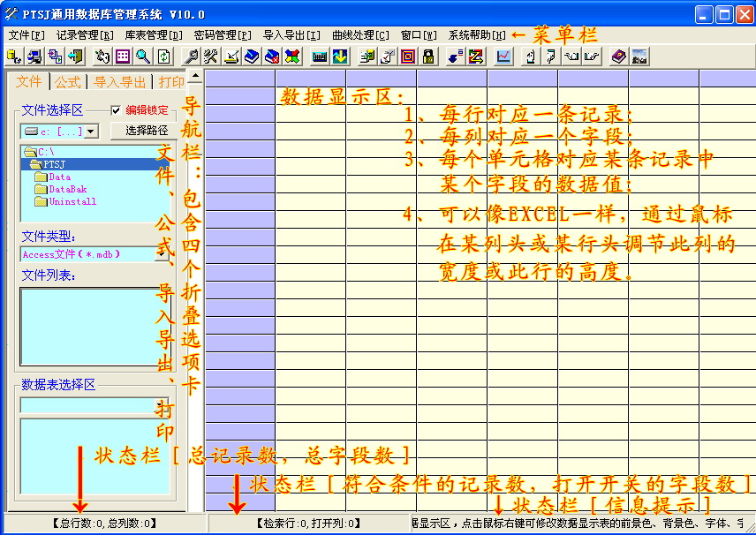Click the curve chart icon on the toolbar
The image size is (756, 535).
pyautogui.click(x=503, y=57)
